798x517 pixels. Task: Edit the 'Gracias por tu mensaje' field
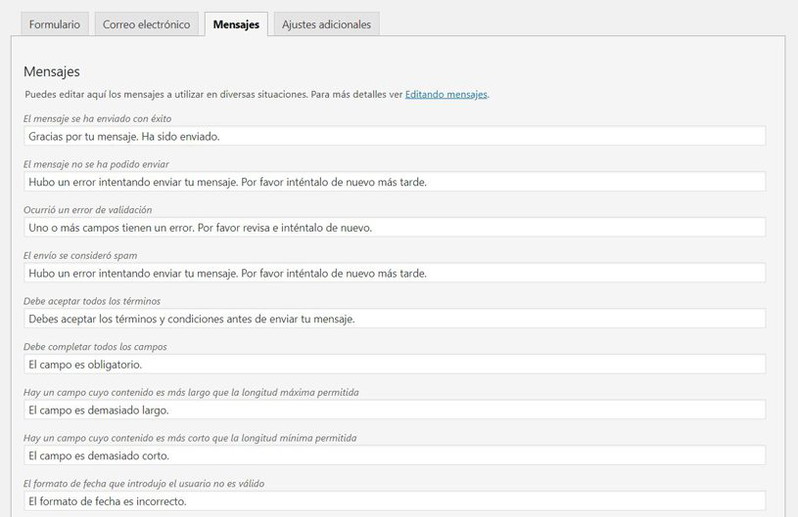[x=394, y=136]
